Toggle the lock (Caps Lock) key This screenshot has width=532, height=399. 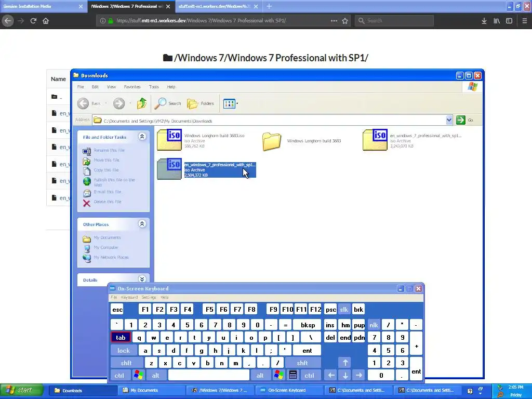[x=124, y=351]
